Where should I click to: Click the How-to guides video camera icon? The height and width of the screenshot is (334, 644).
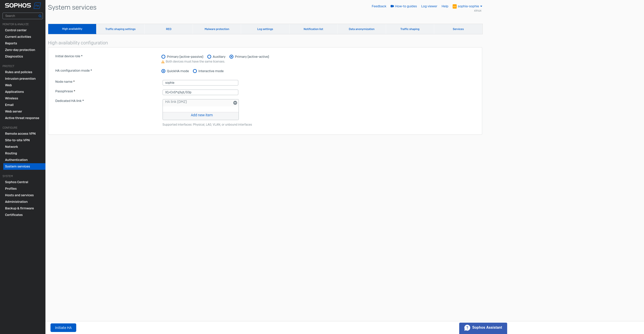pos(392,6)
